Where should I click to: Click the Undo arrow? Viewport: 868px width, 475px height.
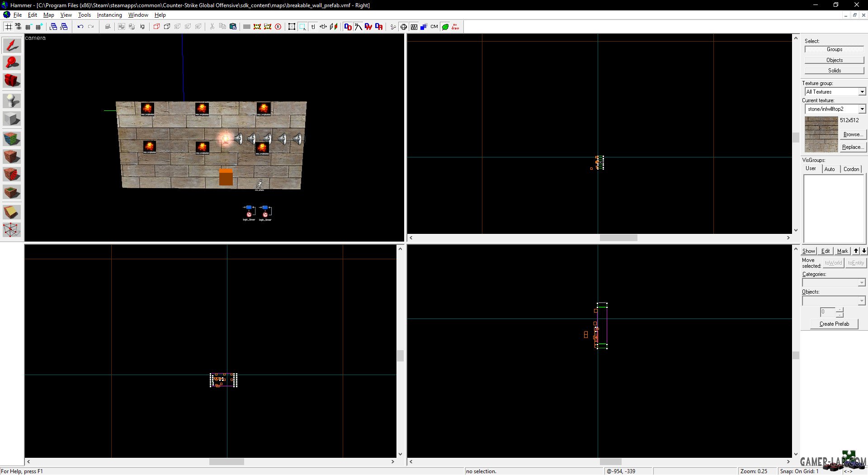pos(80,27)
